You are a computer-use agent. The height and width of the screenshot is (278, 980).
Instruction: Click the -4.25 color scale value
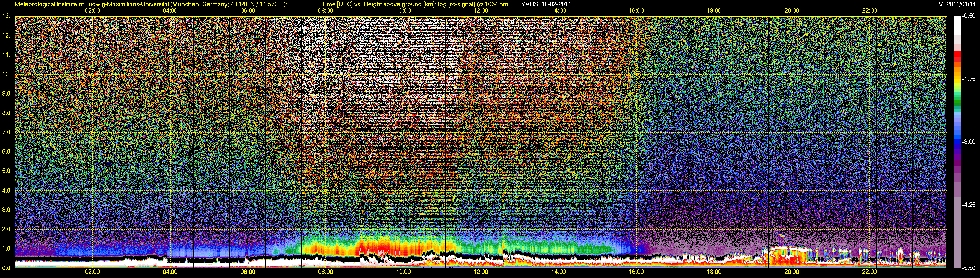pyautogui.click(x=969, y=204)
